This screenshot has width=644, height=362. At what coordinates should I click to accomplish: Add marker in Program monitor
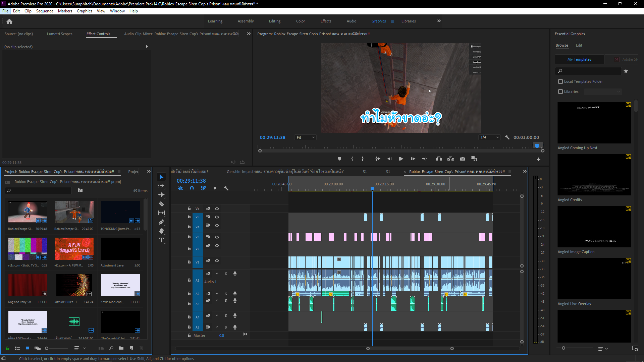pyautogui.click(x=339, y=159)
